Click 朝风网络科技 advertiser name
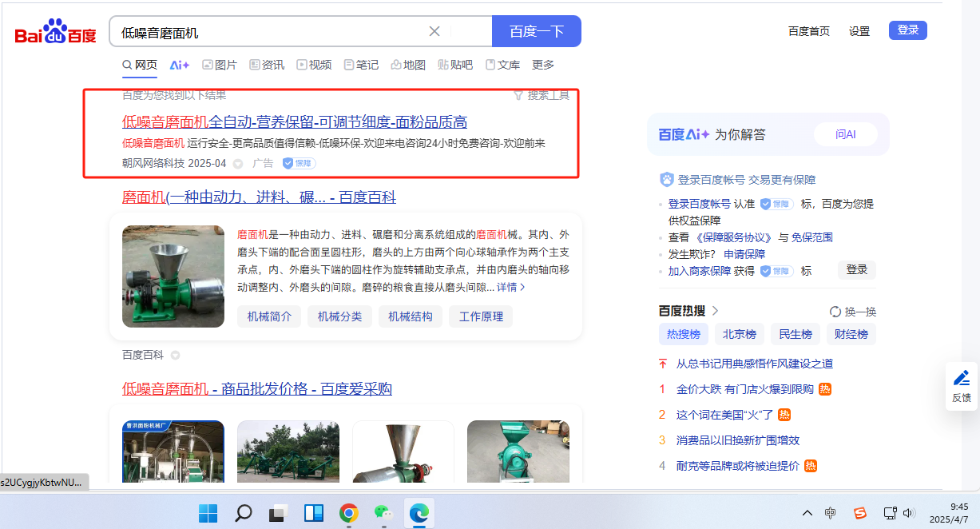The height and width of the screenshot is (529, 980). click(x=153, y=163)
